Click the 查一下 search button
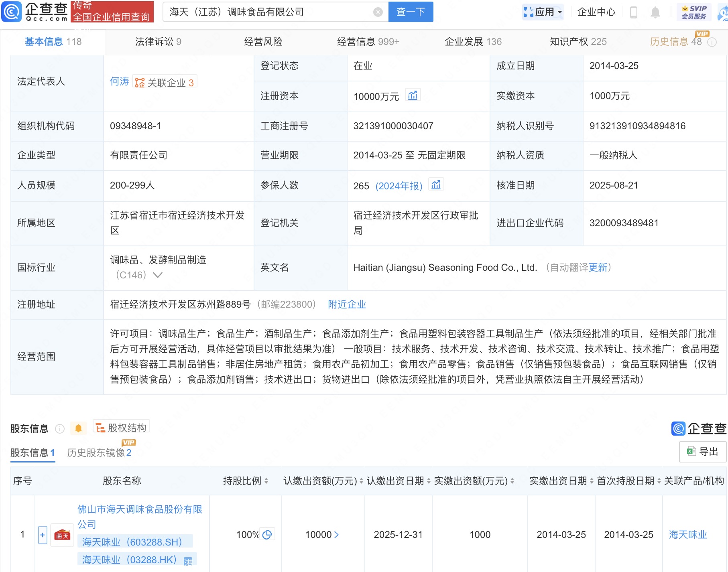 tap(411, 12)
